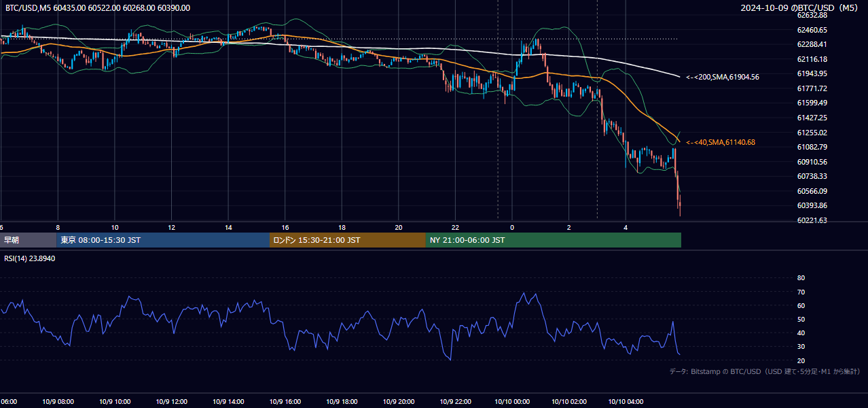Click price axis value 61943.95

click(812, 73)
